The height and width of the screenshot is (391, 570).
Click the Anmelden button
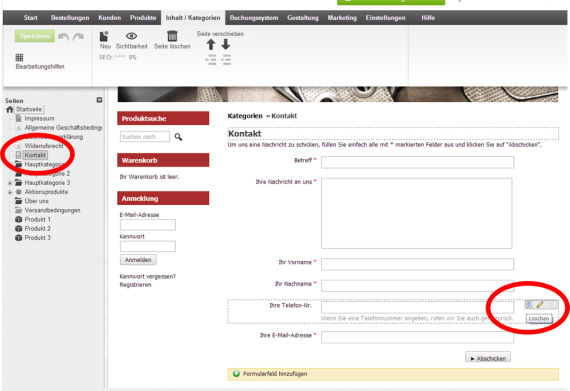[x=138, y=260]
